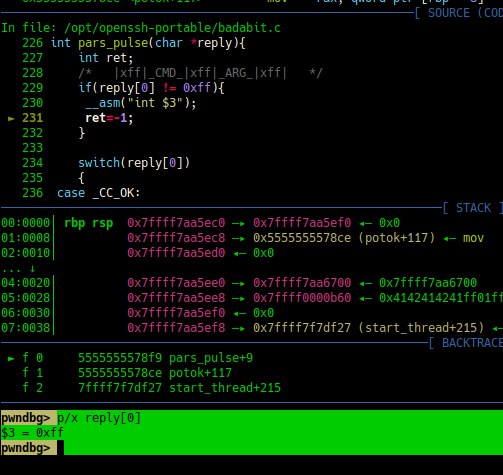This screenshot has height=475, width=503.
Task: Click stack offset 07:0038
Action: (25, 328)
